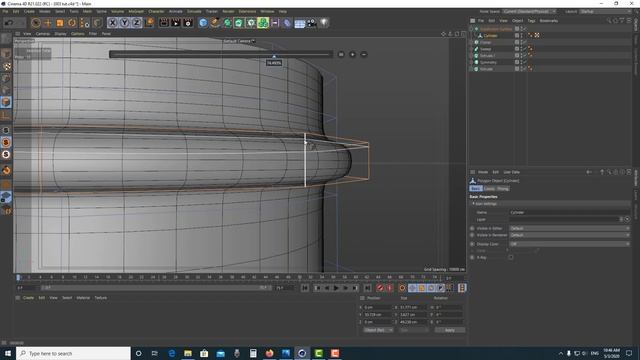The width and height of the screenshot is (640, 360).
Task: Open the Display Color dropdown
Action: point(569,244)
